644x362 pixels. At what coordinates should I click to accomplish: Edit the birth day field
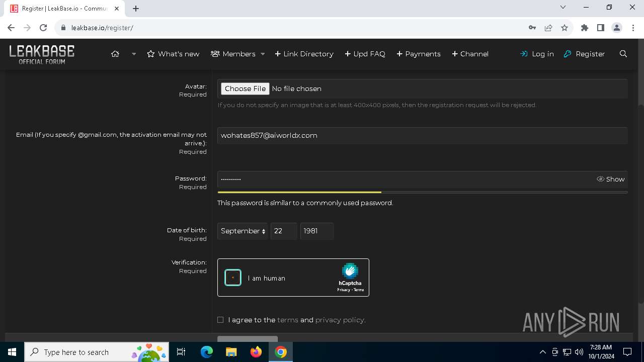[x=284, y=231]
